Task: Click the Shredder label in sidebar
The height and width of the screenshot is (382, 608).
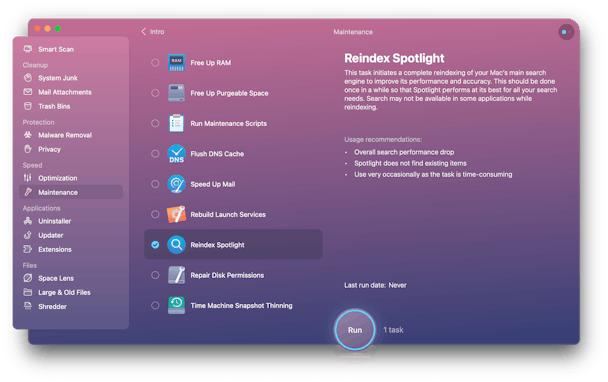Action: point(52,306)
